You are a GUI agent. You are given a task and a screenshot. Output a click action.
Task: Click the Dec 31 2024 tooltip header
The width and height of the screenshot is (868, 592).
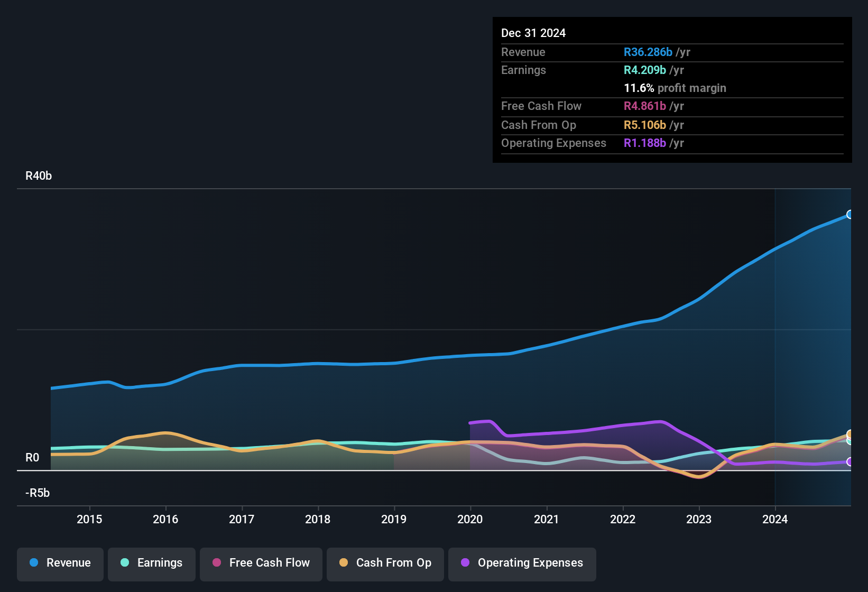click(533, 33)
